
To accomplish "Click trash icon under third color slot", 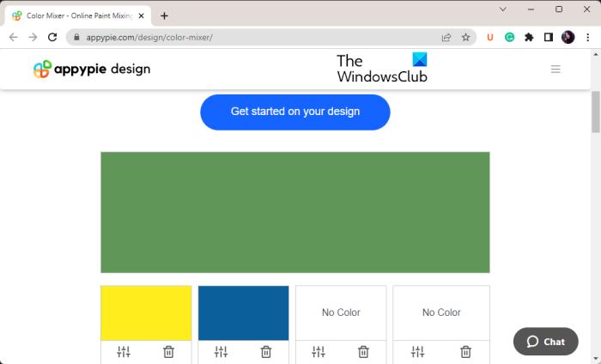I will tap(364, 352).
